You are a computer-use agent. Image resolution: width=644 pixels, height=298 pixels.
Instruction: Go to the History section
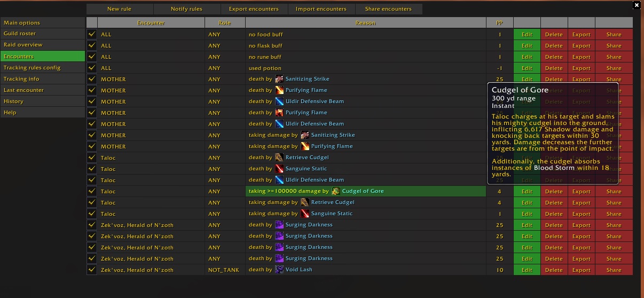tap(14, 101)
